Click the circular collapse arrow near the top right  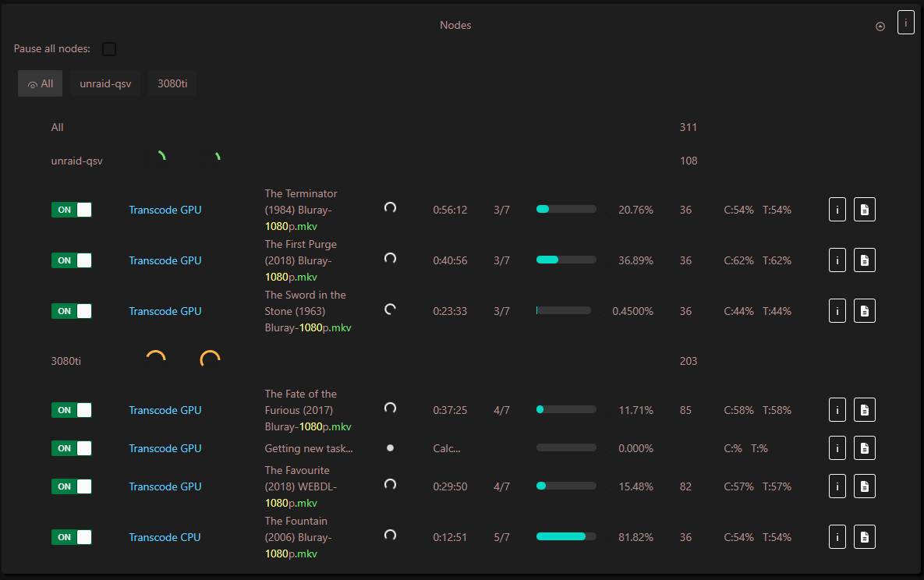click(x=880, y=26)
